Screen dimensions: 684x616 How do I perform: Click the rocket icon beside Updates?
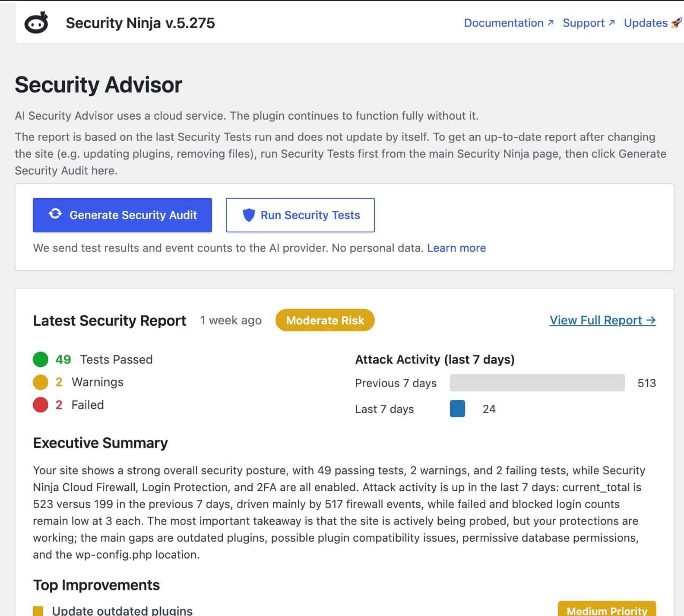pyautogui.click(x=677, y=23)
